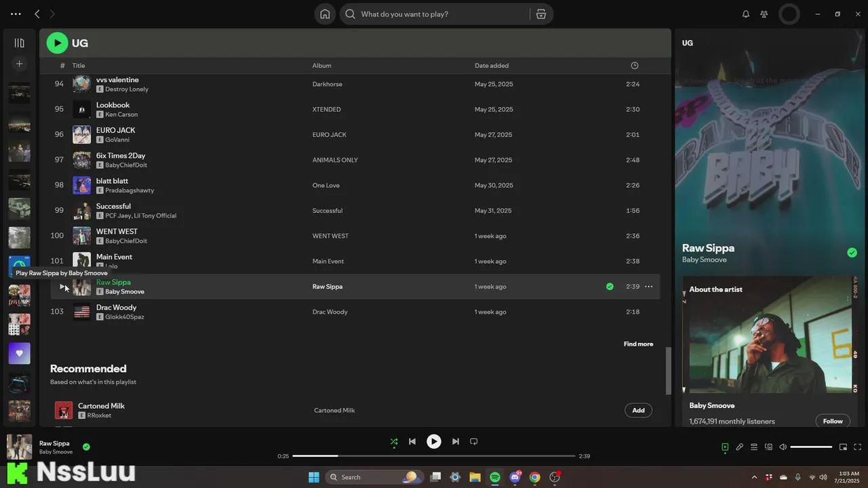Select the EURO JACK track title
This screenshot has height=488, width=868.
point(115,130)
